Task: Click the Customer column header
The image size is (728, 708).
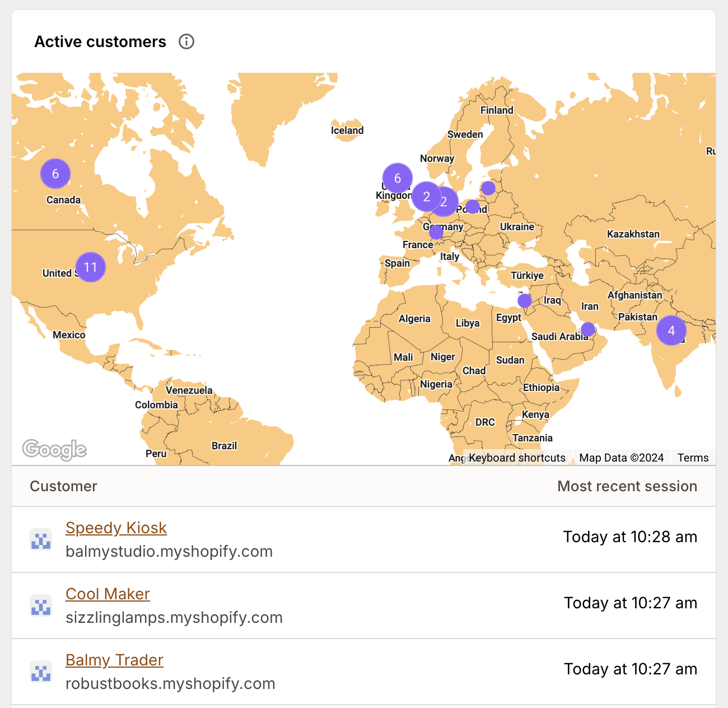Action: pos(63,486)
